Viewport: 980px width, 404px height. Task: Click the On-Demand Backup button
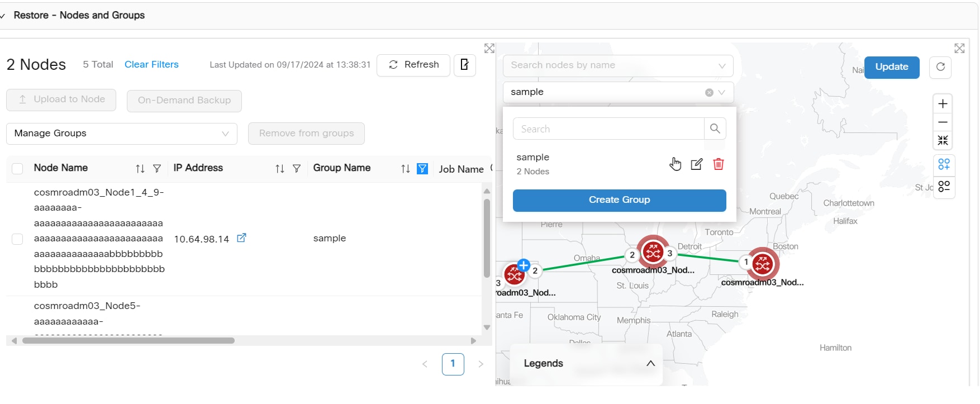coord(184,101)
